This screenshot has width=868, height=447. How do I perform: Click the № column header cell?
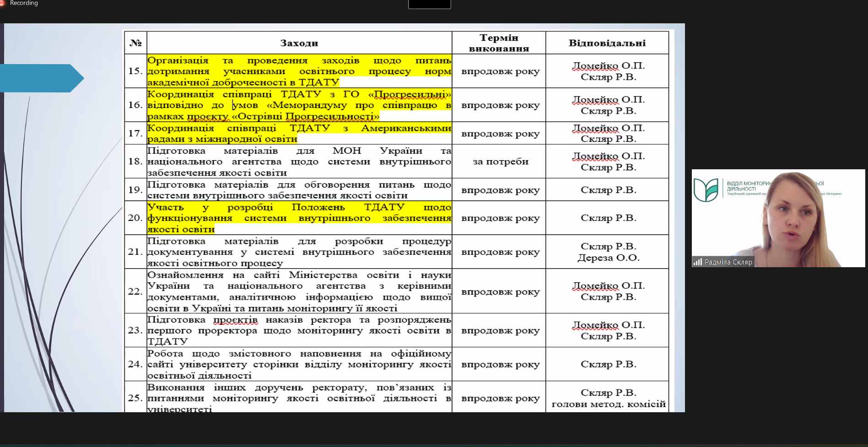point(135,43)
